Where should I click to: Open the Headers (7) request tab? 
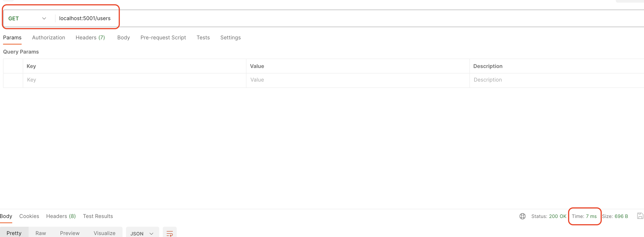pos(90,38)
